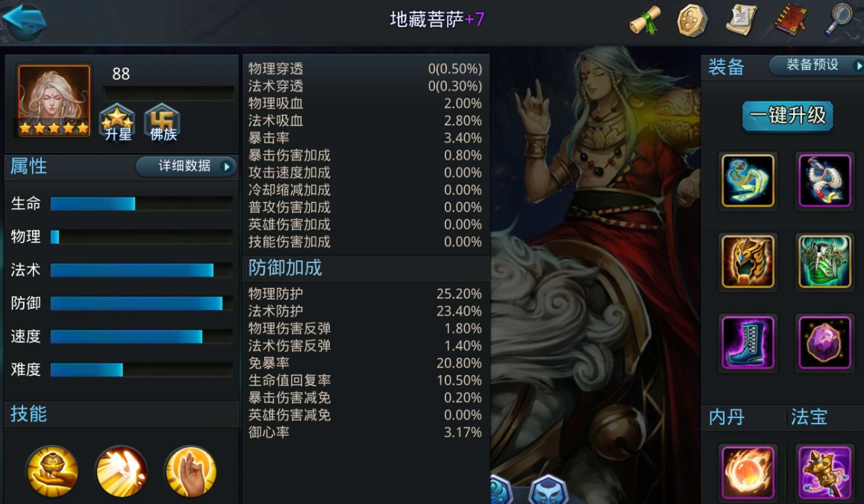The height and width of the screenshot is (504, 864).
Task: Expand 详细数据 detailed stats
Action: [x=187, y=166]
